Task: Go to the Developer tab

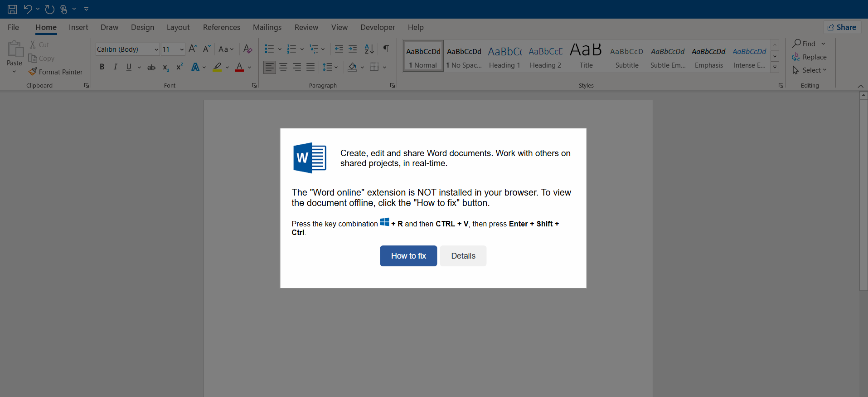Action: click(x=378, y=27)
